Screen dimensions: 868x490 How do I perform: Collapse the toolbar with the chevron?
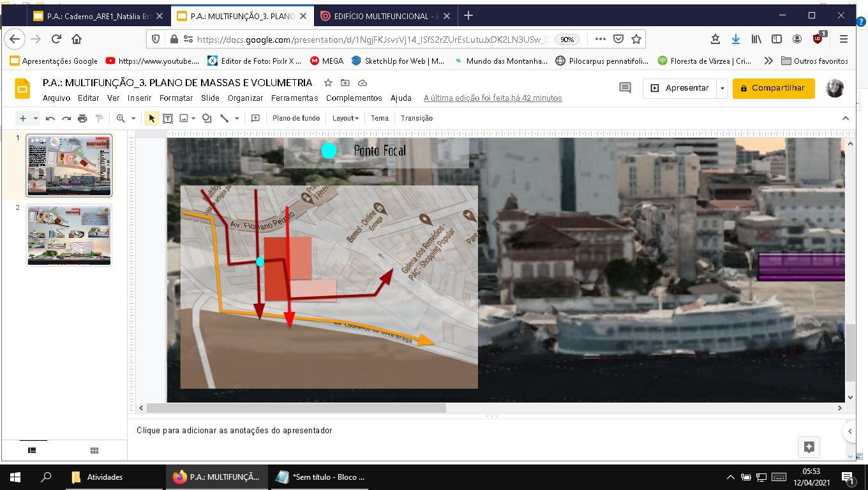click(846, 118)
